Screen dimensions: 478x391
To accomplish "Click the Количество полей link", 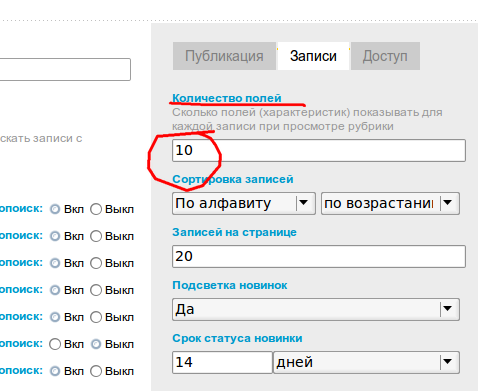I will pos(227,98).
